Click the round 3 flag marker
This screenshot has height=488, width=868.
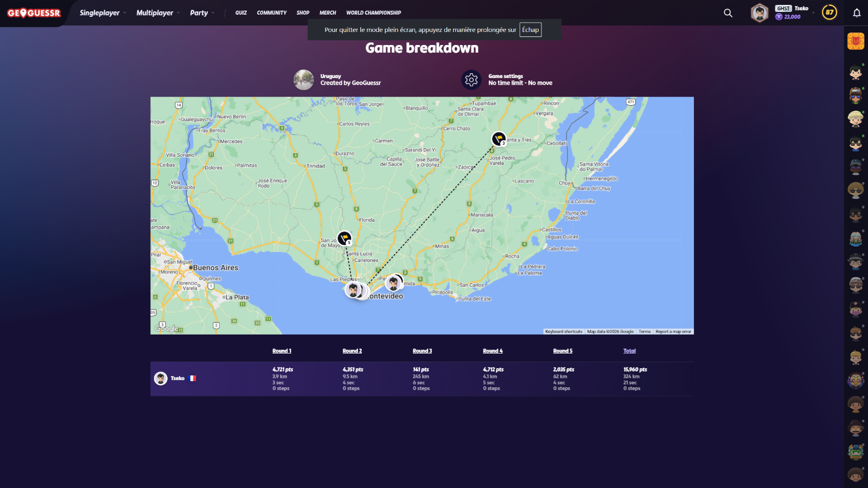[x=499, y=139]
